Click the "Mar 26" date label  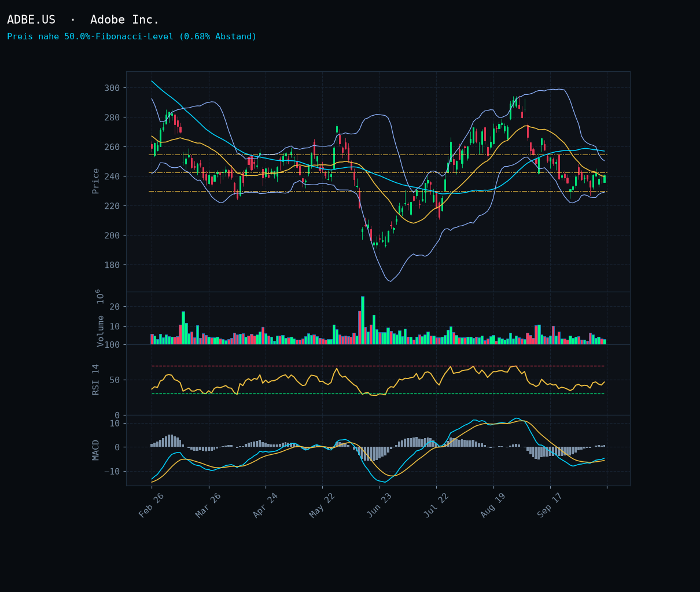click(208, 505)
